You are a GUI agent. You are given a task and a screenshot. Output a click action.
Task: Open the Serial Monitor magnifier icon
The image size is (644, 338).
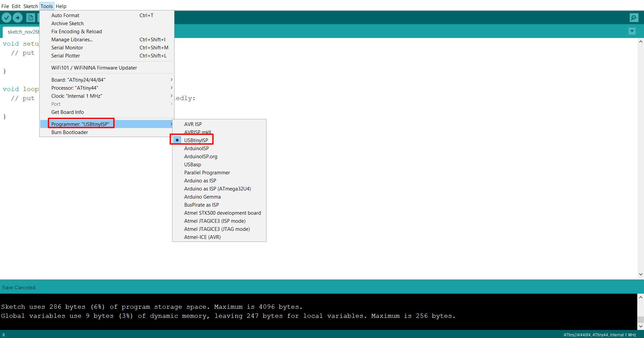[x=634, y=17]
